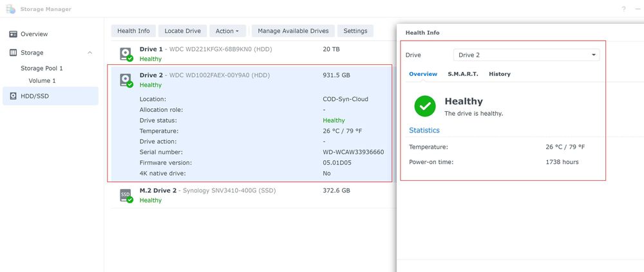Click the Overview sidebar icon
Image resolution: width=644 pixels, height=272 pixels.
(x=13, y=34)
